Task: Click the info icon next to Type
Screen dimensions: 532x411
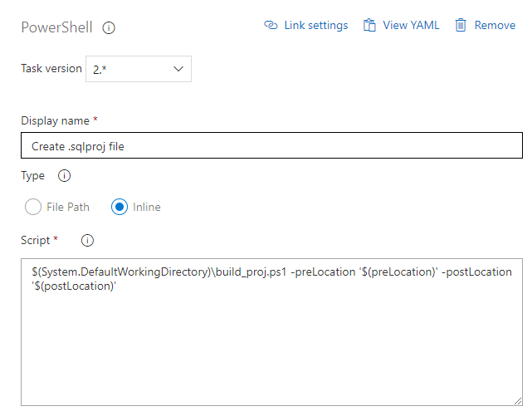Action: (x=65, y=176)
